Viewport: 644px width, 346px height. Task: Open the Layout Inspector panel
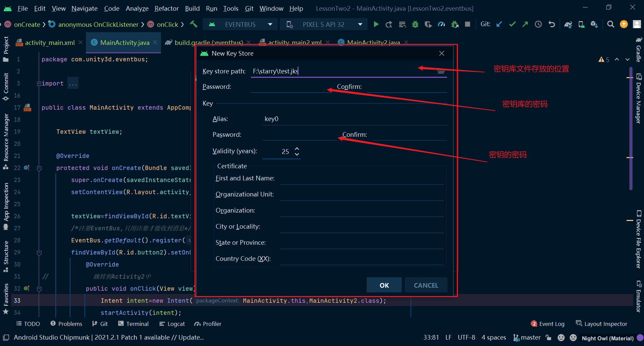pos(601,324)
